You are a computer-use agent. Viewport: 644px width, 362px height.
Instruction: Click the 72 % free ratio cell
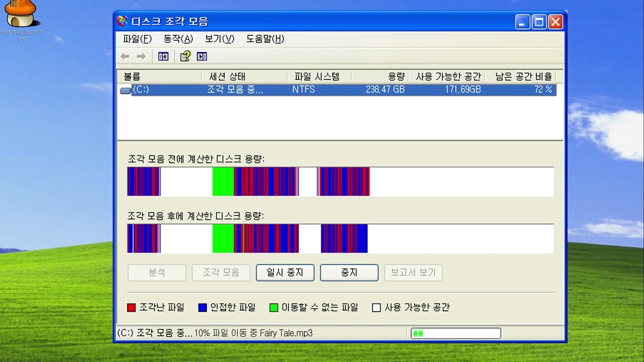pyautogui.click(x=543, y=89)
